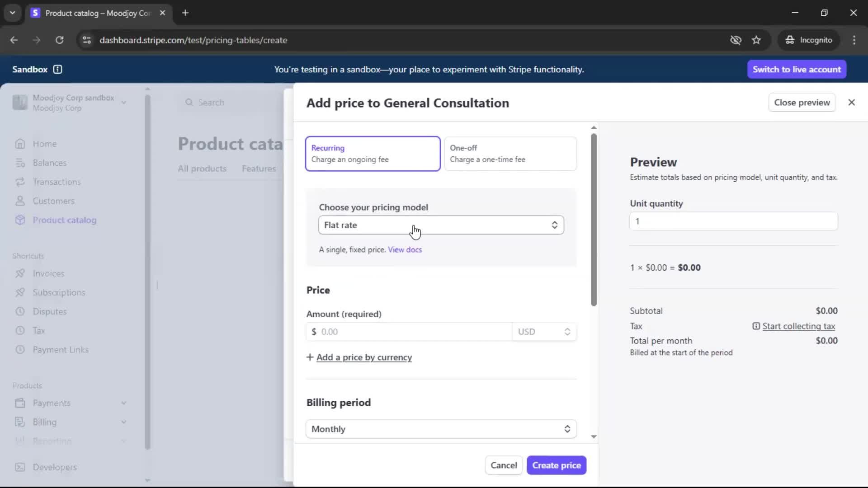Select the One-off pricing option

click(x=510, y=154)
